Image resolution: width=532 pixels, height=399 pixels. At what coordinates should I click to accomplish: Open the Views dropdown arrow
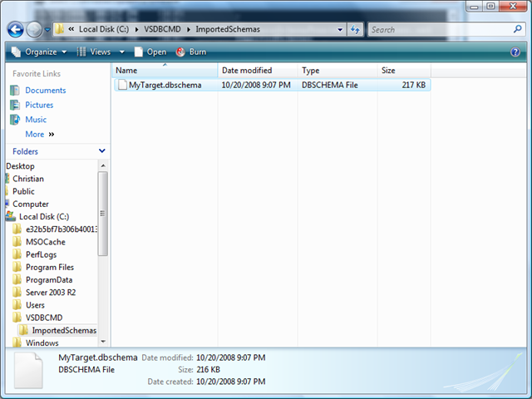(x=122, y=52)
